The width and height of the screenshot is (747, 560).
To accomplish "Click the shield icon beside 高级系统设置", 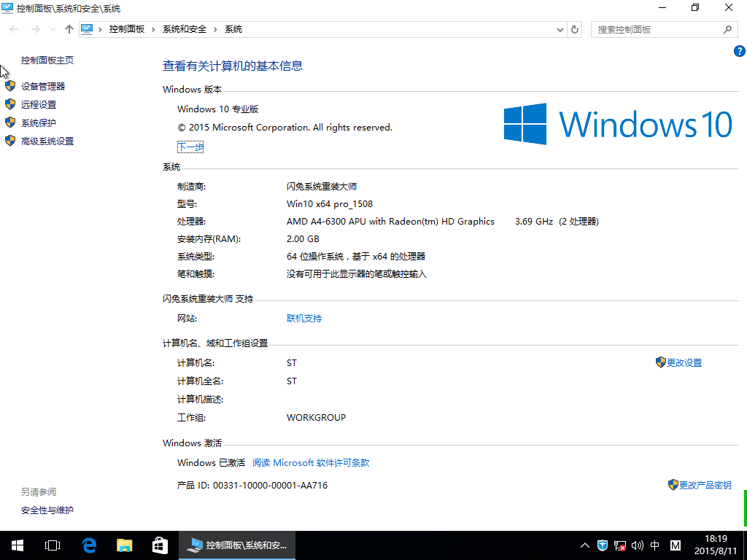I will pos(10,141).
